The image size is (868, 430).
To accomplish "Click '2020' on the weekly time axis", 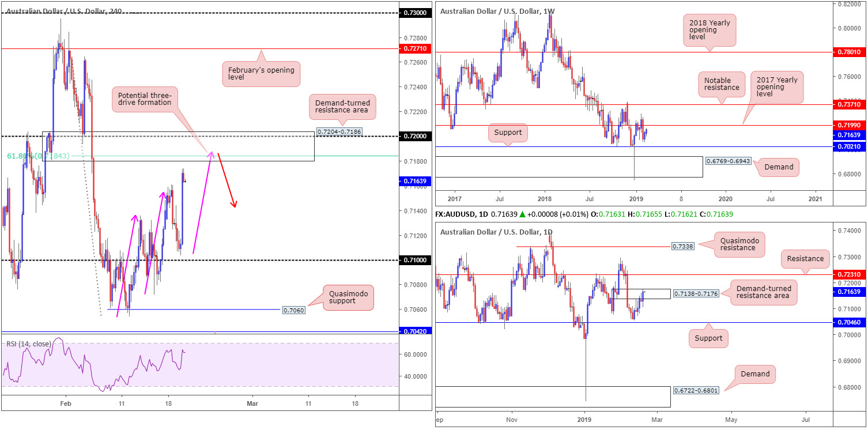I will 724,198.
